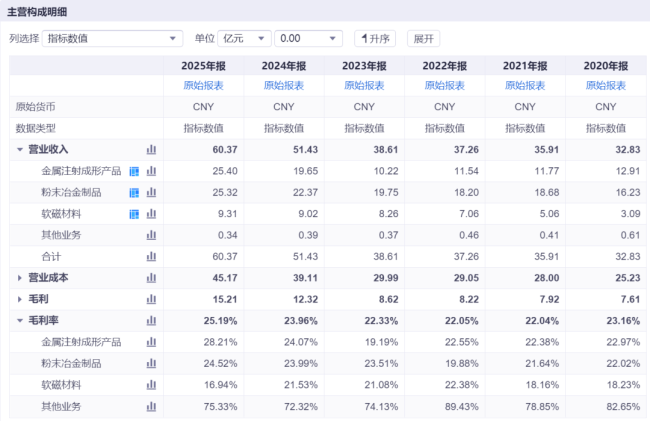The height and width of the screenshot is (421, 650).
Task: Open chart icon for 其他业务 margin row
Action: (151, 406)
